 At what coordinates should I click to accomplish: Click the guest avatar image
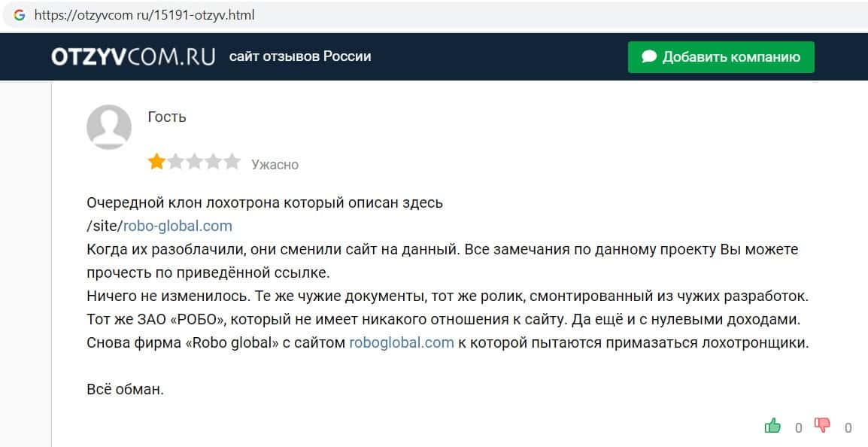click(109, 127)
